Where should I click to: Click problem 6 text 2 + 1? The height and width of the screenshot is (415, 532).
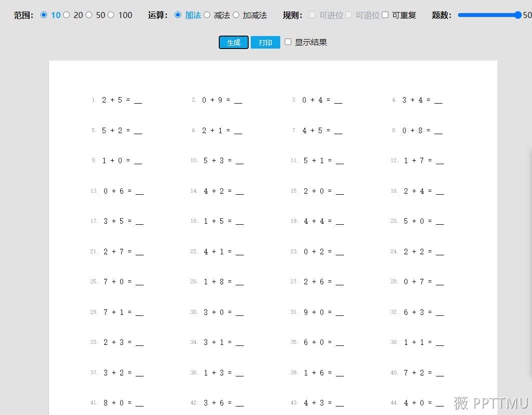(x=212, y=131)
